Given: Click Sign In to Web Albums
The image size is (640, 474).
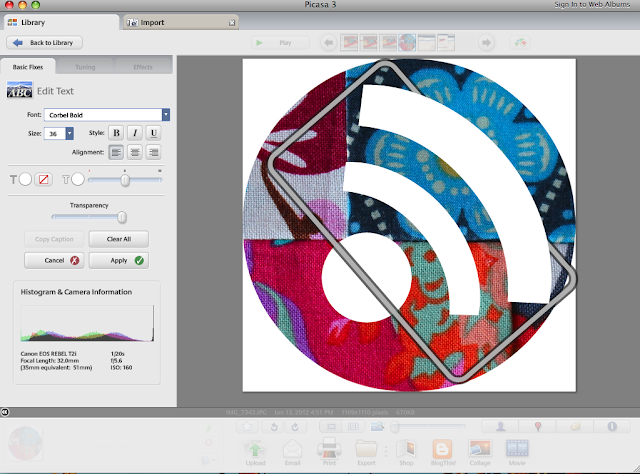Looking at the screenshot, I should click(x=592, y=4).
